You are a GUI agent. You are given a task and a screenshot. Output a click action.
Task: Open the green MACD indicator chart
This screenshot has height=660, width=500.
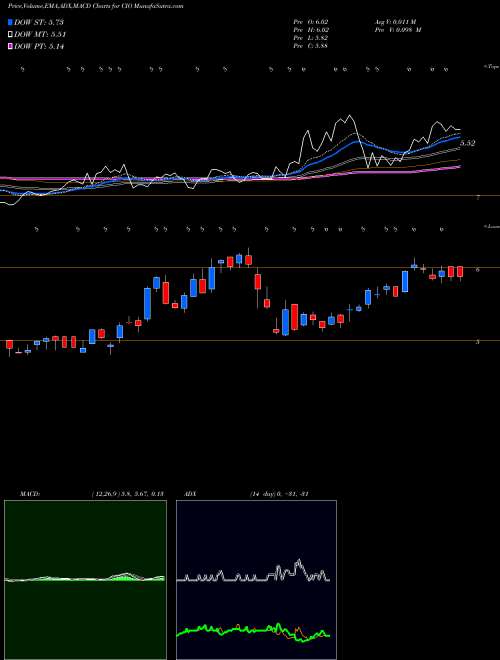(85, 580)
